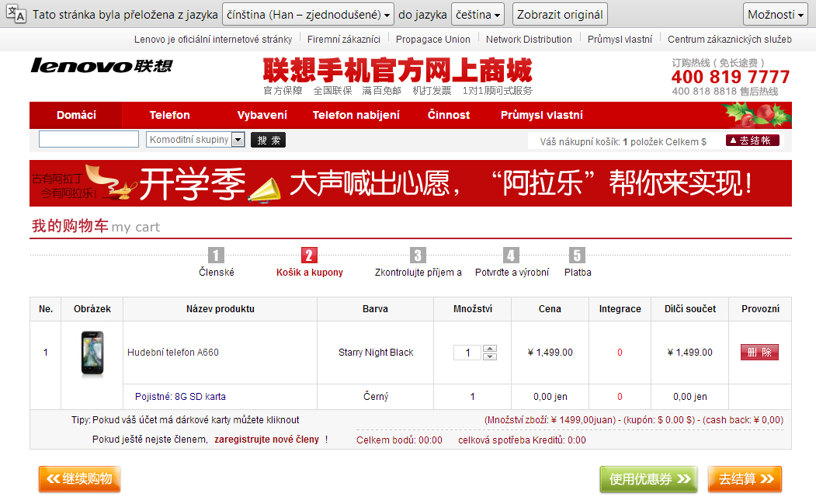Increase quantity with the up arrow

pos(490,349)
